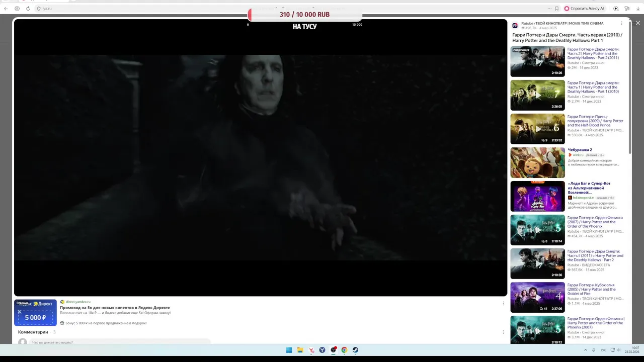Focus the "Что вы думаете о видео?" comment field
Viewport: 644px width, 362px height.
[x=120, y=342]
